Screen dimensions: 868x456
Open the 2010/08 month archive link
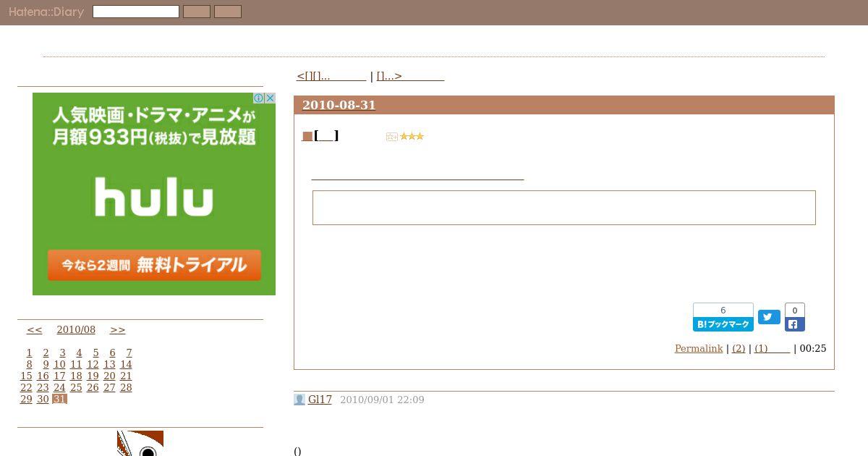click(x=76, y=329)
